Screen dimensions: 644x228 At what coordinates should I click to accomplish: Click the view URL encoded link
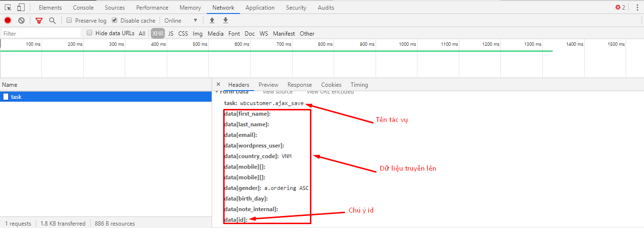click(x=330, y=92)
